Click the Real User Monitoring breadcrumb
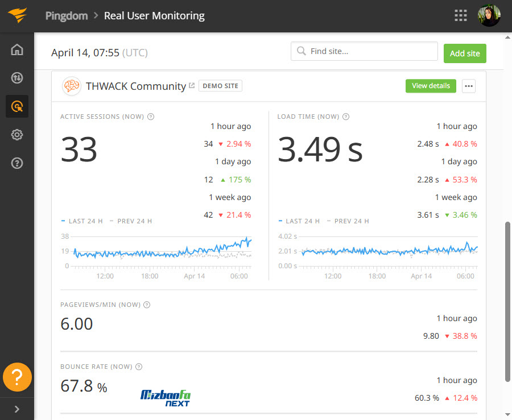The width and height of the screenshot is (512, 420). [x=154, y=16]
